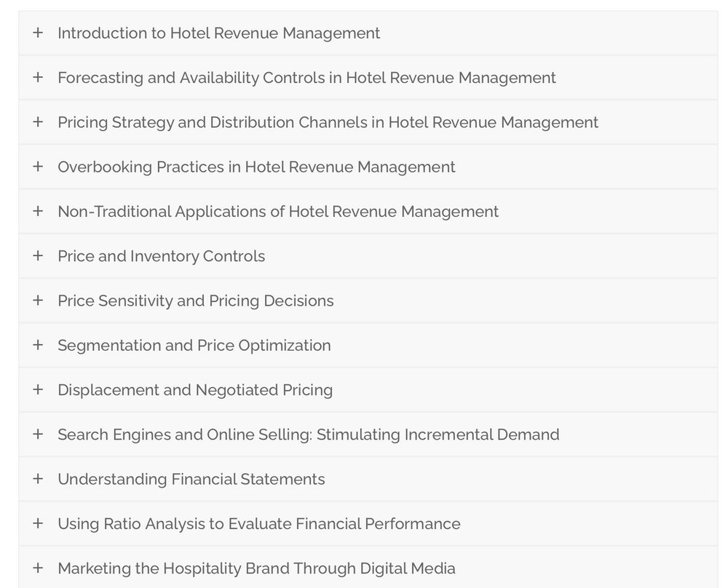Click the plus icon for Price Sensitivity and Pricing Decisions
Screen dimensions: 728x588
(38, 300)
